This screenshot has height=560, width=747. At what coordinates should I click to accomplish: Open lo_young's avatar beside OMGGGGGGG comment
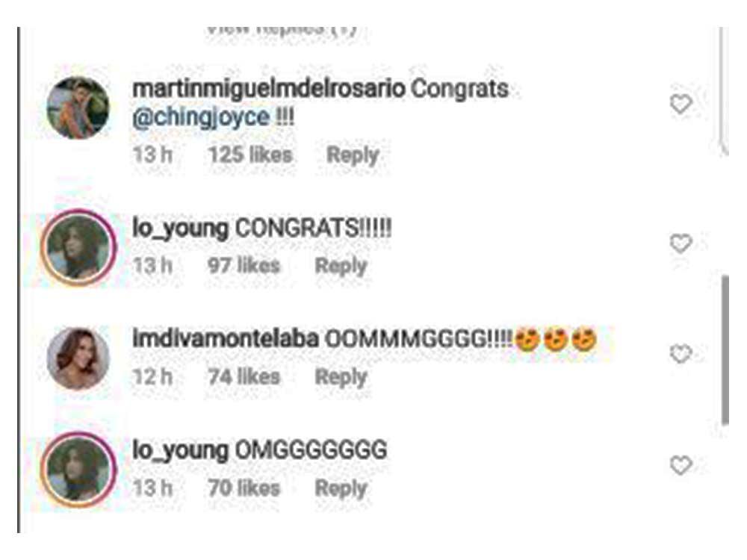[x=78, y=469]
